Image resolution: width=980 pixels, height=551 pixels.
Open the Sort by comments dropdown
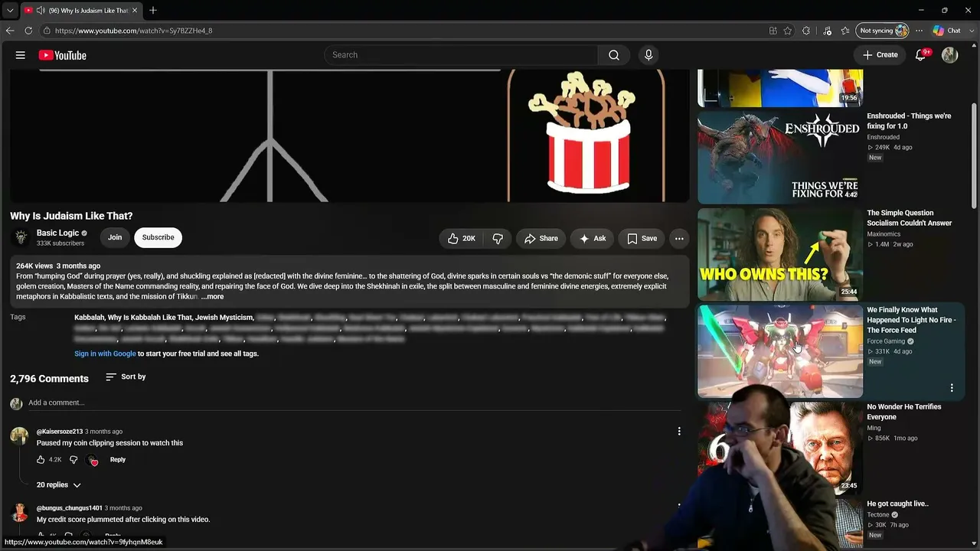126,377
